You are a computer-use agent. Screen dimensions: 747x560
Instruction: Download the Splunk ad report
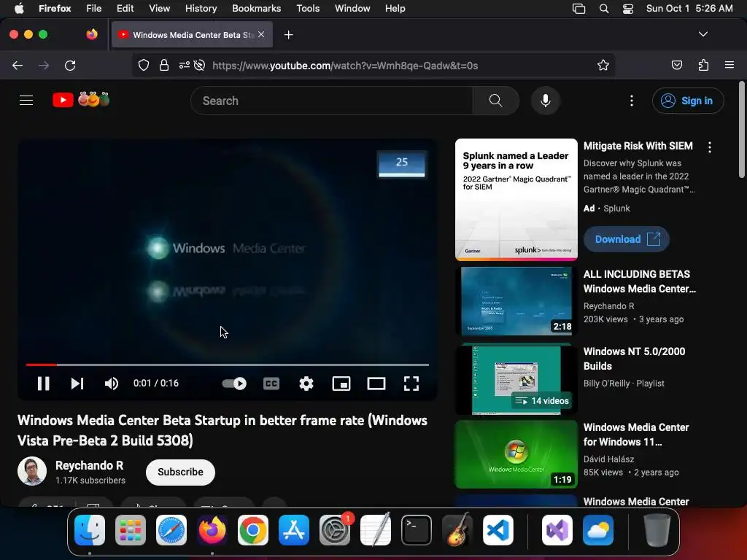[627, 239]
